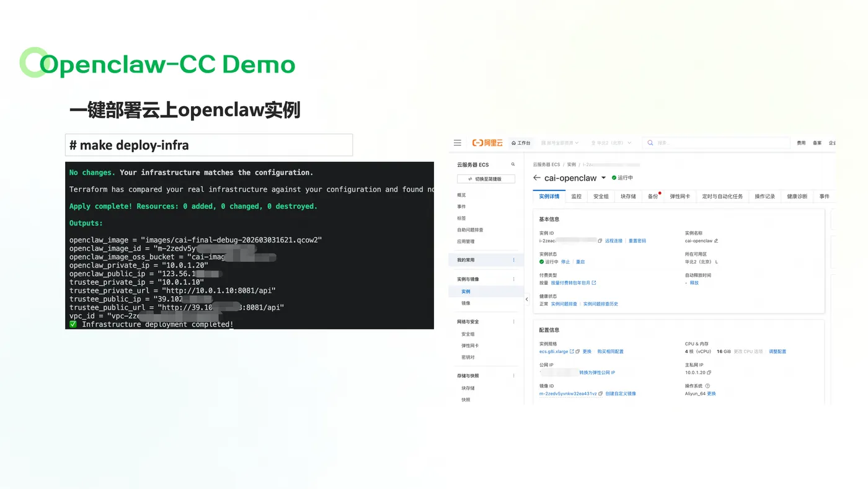Open the more-options dots beside 实例与镜像
Image resolution: width=868 pixels, height=489 pixels.
[513, 279]
